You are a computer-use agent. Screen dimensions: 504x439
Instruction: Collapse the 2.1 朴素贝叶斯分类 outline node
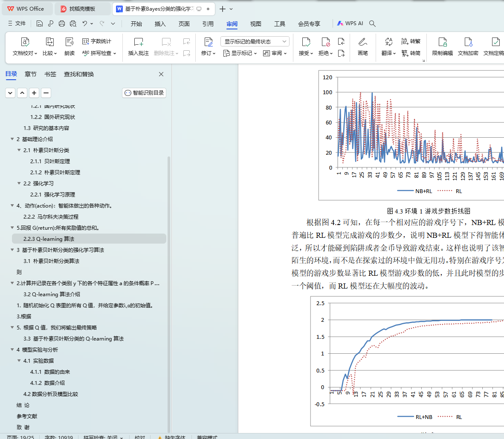(19, 150)
